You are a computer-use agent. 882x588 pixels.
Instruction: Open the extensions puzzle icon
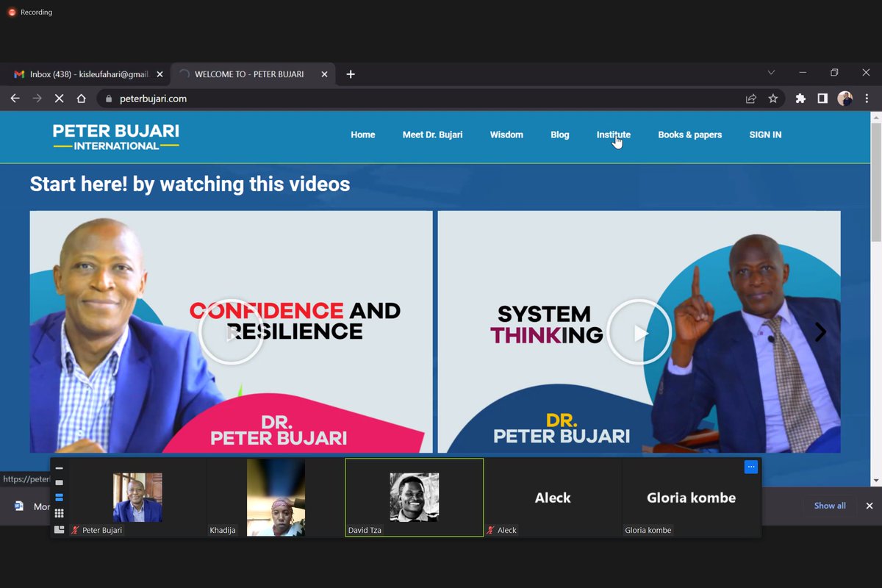coord(800,98)
